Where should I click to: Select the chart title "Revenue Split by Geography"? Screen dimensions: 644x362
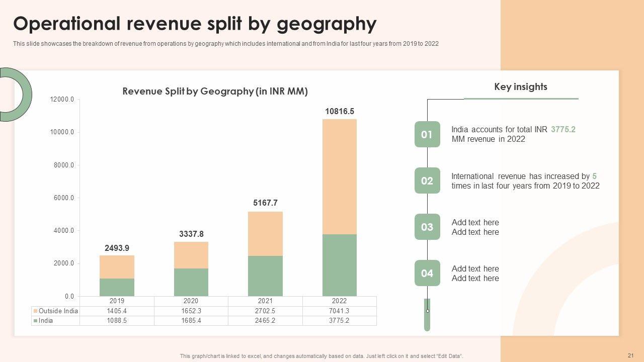215,92
